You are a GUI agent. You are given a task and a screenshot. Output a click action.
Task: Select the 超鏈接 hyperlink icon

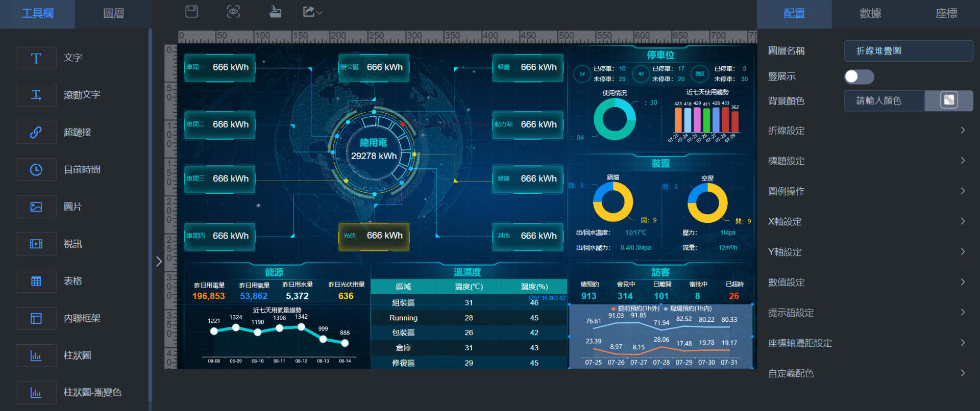pos(36,132)
